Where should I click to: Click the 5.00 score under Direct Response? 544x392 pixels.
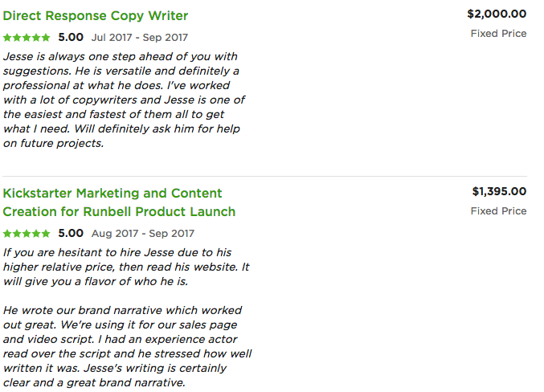pos(71,37)
